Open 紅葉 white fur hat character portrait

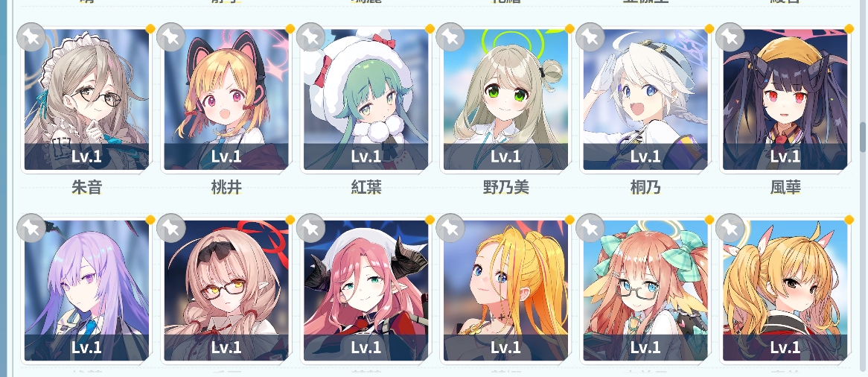366,100
